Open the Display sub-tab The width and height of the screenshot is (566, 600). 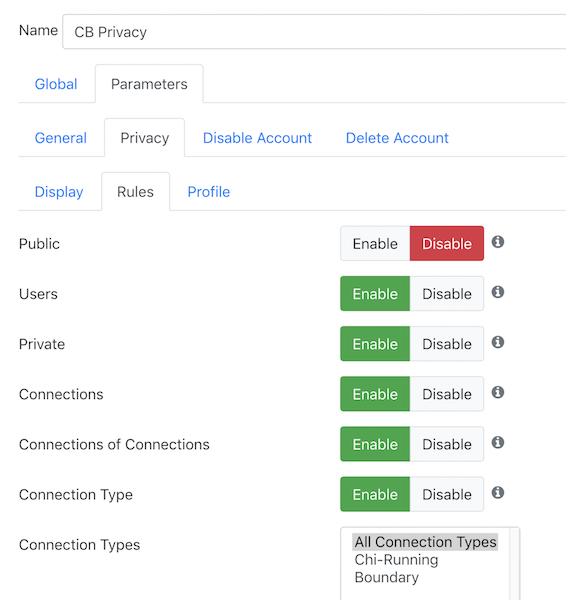(x=59, y=192)
